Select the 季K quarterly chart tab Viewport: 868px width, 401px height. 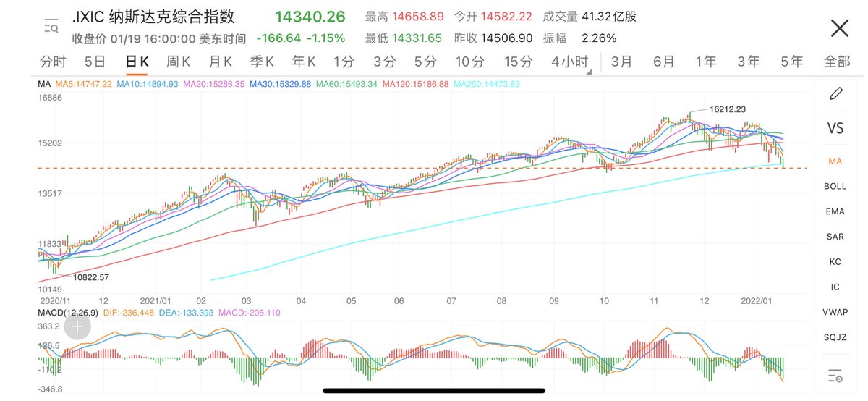tap(262, 62)
